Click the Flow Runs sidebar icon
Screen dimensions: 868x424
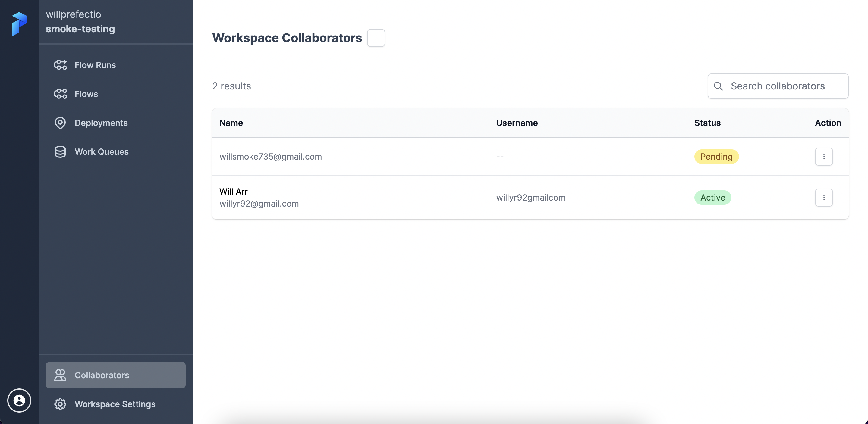coord(60,65)
